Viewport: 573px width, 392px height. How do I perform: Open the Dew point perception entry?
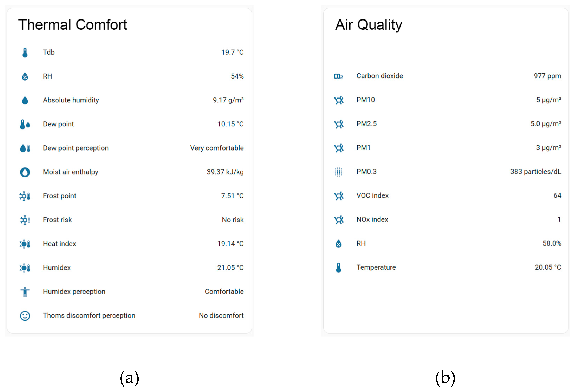tap(76, 148)
